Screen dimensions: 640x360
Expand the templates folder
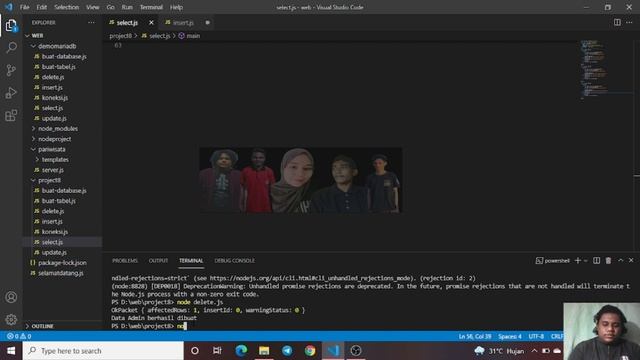37,160
